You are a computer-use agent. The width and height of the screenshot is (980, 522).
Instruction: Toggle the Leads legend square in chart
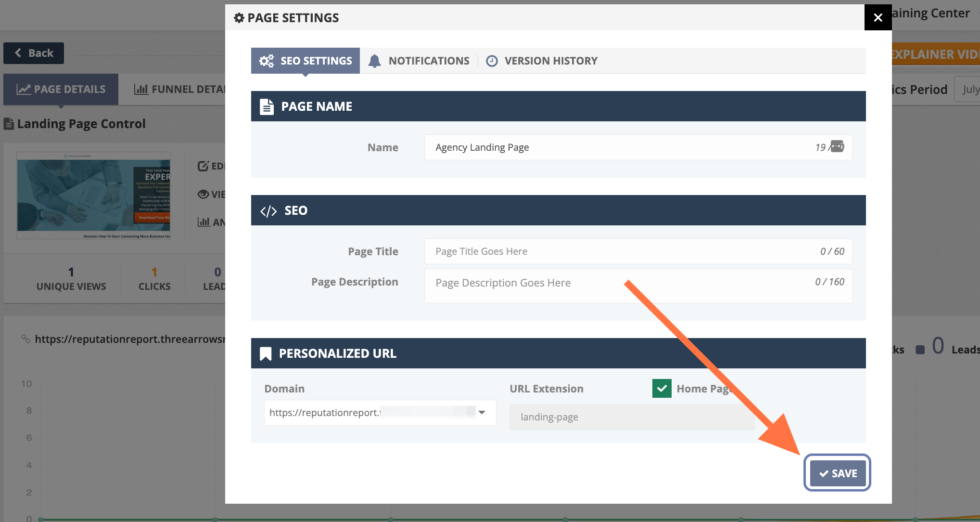920,350
